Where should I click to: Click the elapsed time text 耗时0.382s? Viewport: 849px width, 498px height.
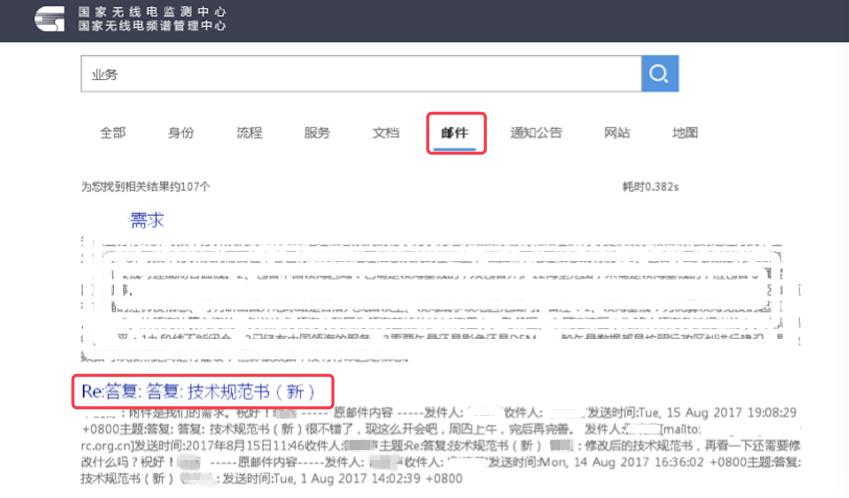tap(650, 187)
